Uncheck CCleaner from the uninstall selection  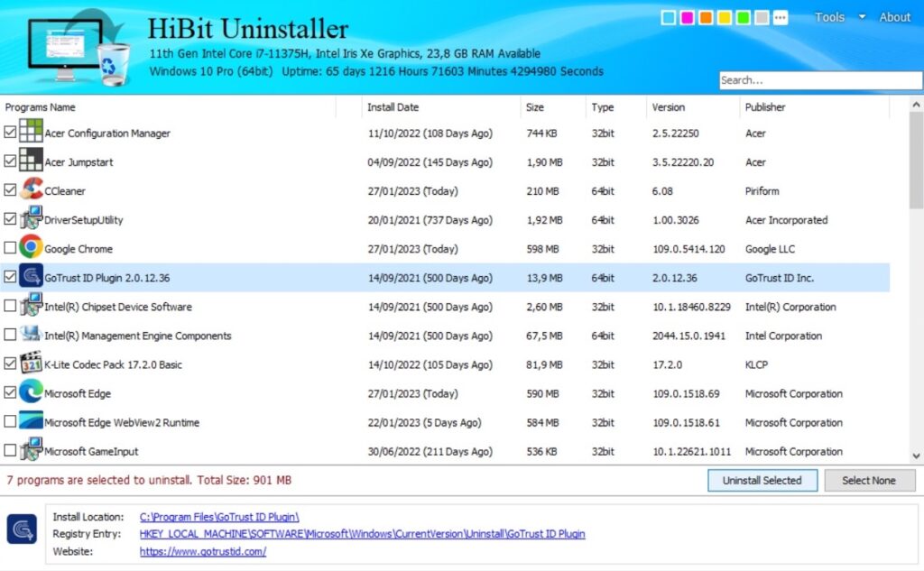coord(10,190)
